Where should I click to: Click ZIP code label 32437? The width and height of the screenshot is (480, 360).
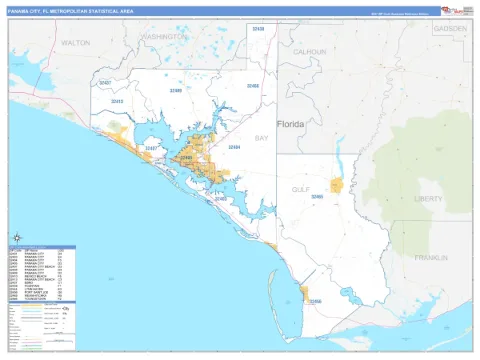(105, 83)
